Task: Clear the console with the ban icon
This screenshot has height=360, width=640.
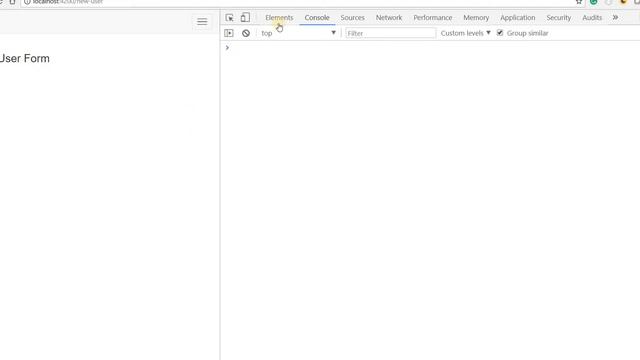Action: tap(246, 33)
